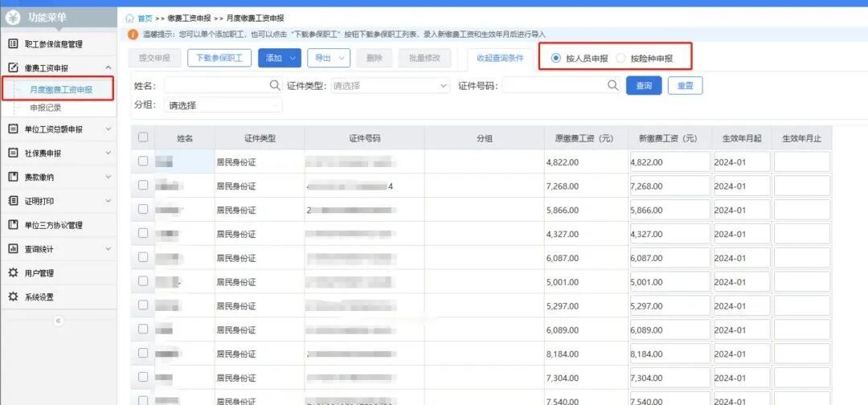Screen dimensions: 868x405
Task: Collapse sidebar with double-arrow icon
Action: point(58,321)
